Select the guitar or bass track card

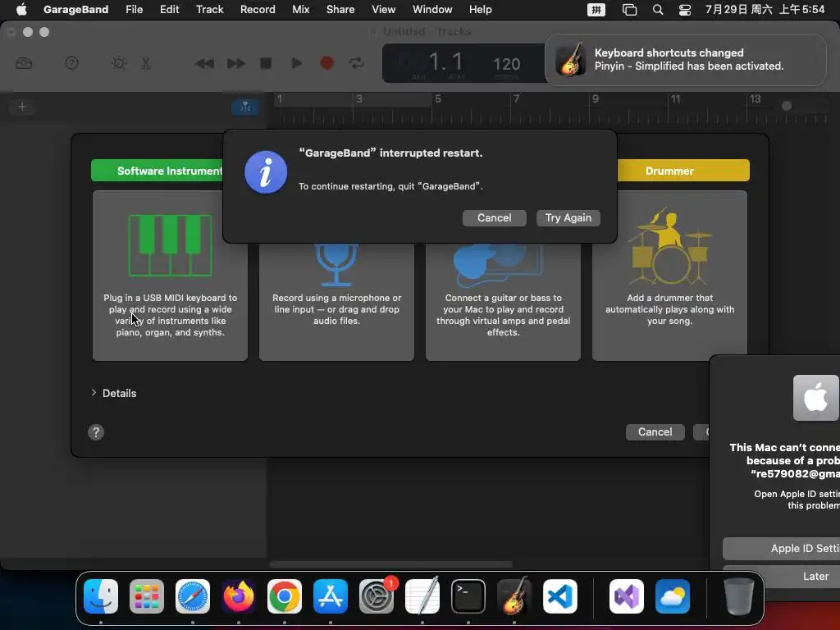click(503, 300)
